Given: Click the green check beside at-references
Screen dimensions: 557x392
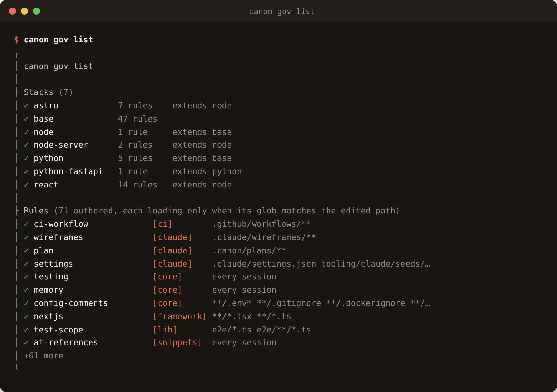Looking at the screenshot, I should (x=26, y=343).
